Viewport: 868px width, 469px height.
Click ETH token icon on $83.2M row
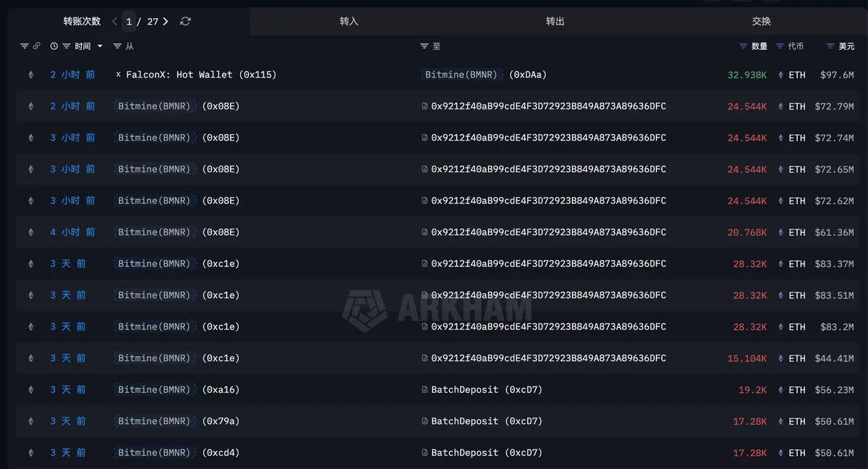coord(780,326)
